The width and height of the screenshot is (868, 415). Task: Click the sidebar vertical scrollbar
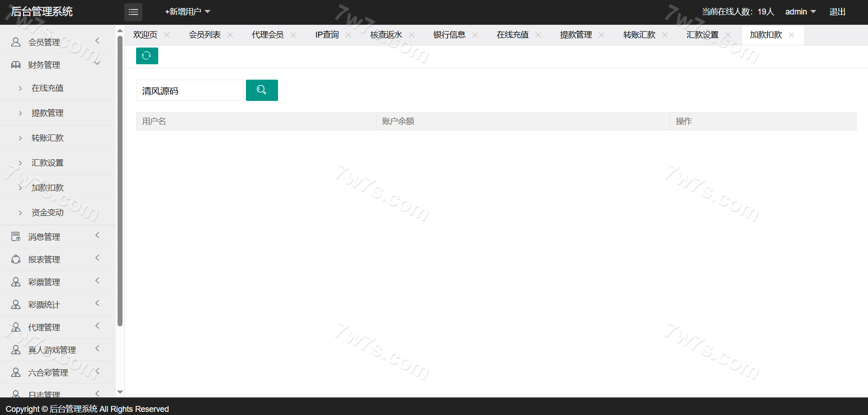click(x=120, y=181)
